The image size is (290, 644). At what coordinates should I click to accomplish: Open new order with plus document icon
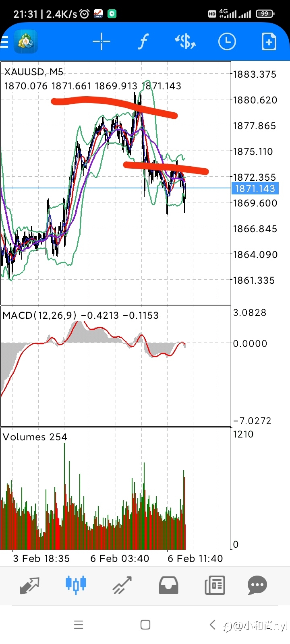tap(269, 41)
